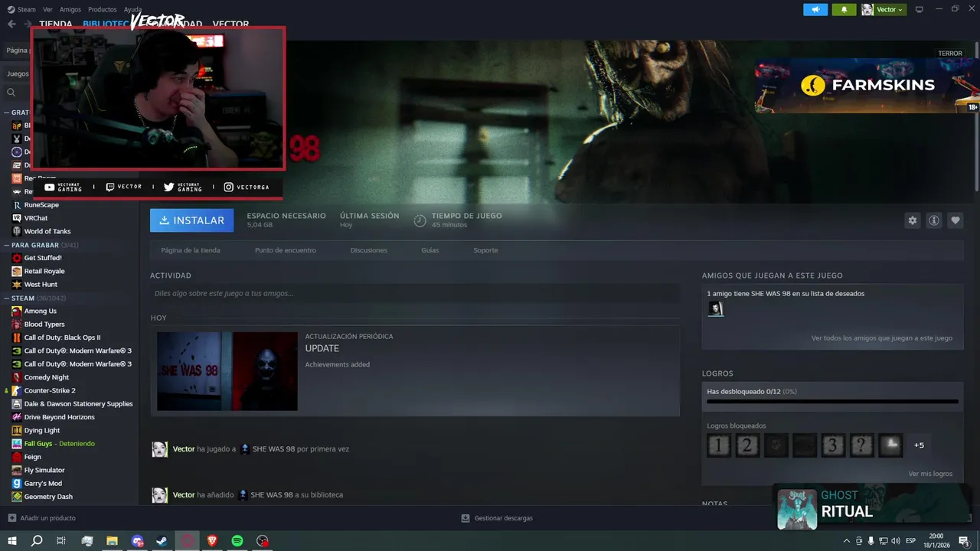
Task: Collapse the STEAM games category
Action: [7, 298]
